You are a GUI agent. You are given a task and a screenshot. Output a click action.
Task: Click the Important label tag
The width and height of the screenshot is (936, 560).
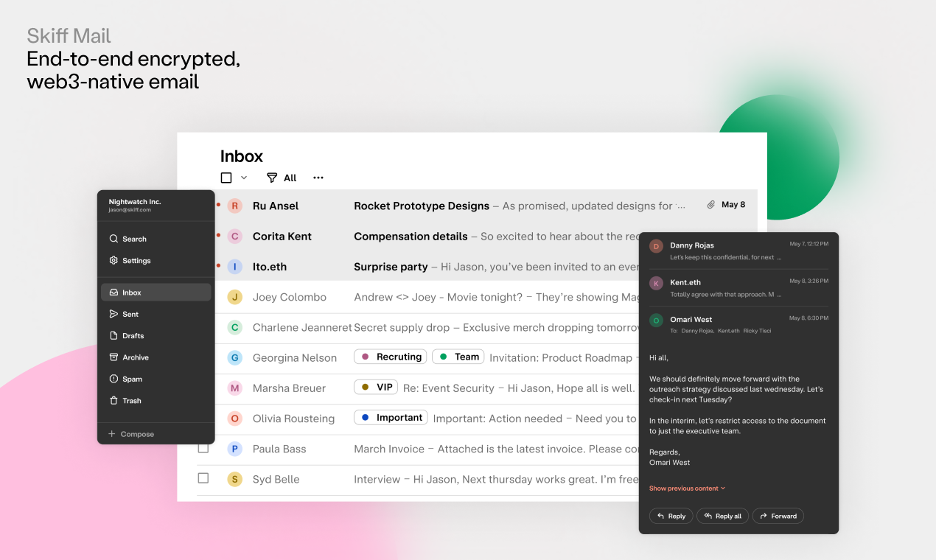[x=391, y=417]
